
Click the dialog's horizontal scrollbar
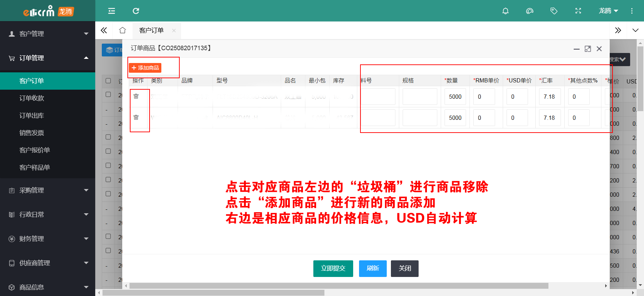pyautogui.click(x=339, y=286)
